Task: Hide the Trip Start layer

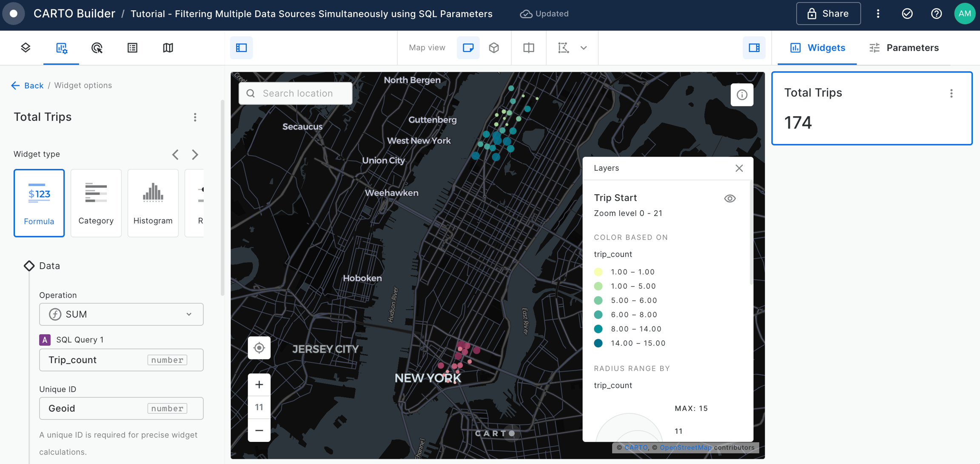Action: (730, 198)
